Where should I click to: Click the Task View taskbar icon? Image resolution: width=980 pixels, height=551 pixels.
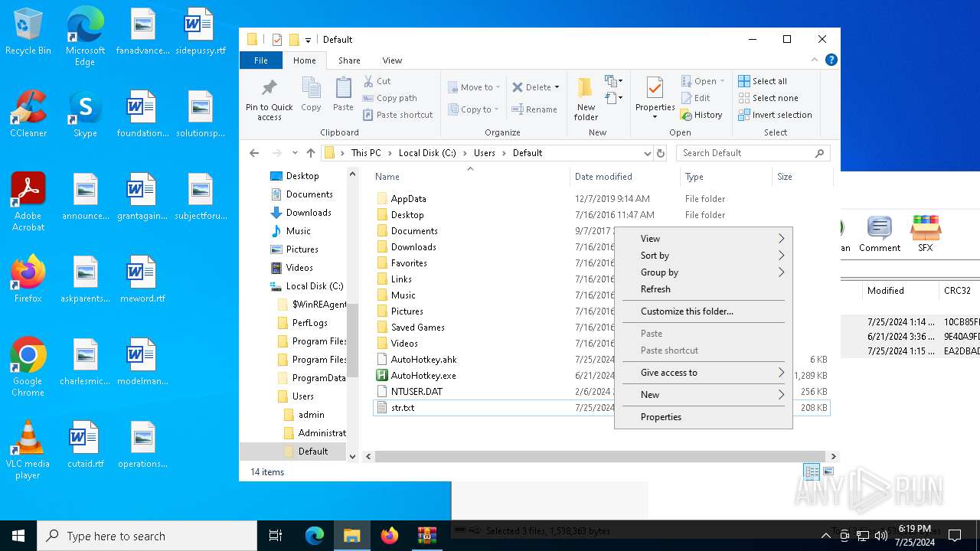(276, 536)
